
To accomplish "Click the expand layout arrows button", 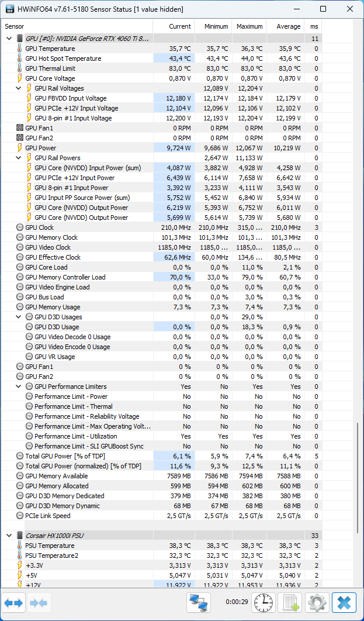I will click(14, 603).
